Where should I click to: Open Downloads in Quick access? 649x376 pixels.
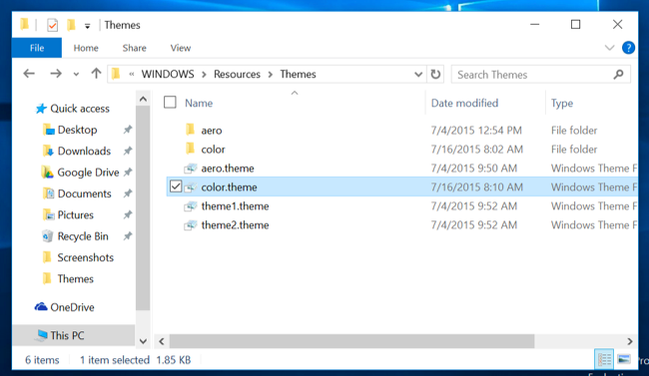pos(84,151)
